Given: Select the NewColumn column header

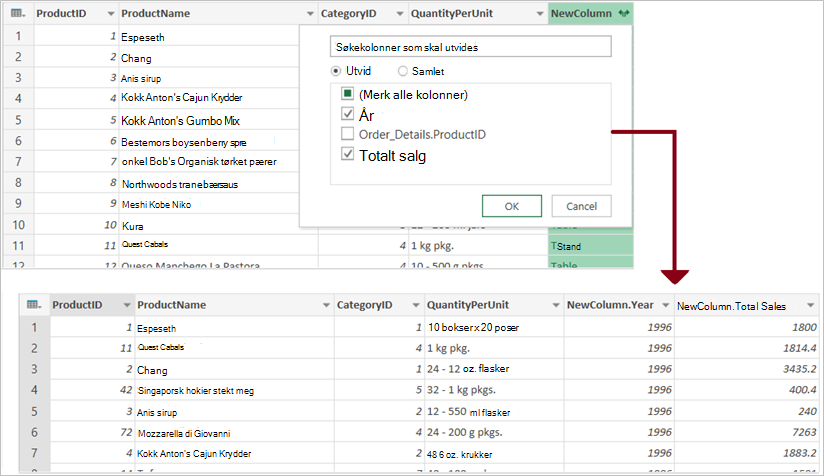Looking at the screenshot, I should point(590,13).
